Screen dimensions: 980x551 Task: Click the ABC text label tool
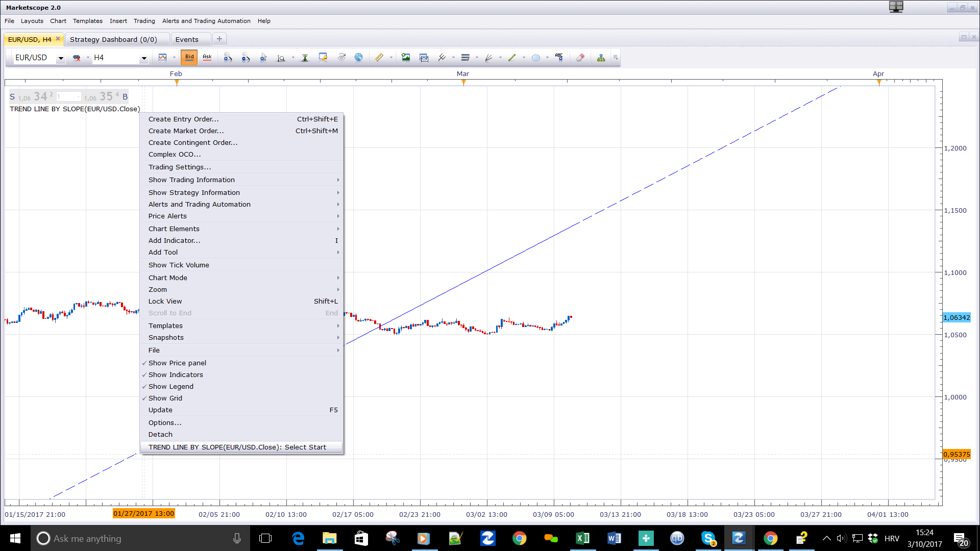pyautogui.click(x=559, y=58)
